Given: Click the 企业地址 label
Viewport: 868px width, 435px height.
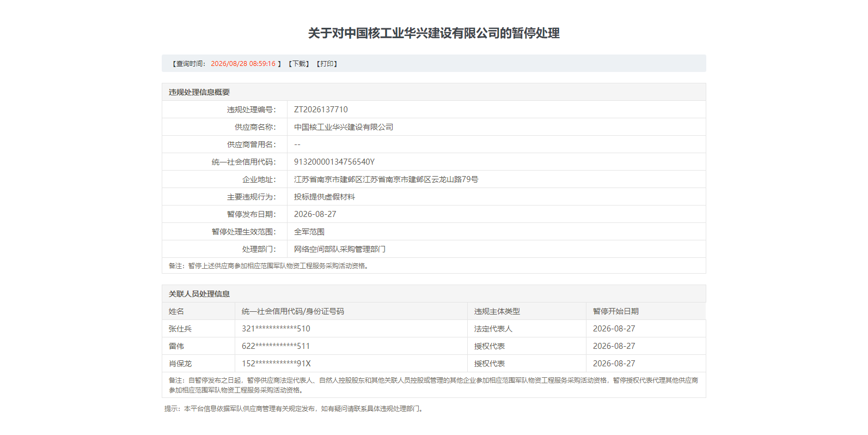Looking at the screenshot, I should pyautogui.click(x=259, y=179).
